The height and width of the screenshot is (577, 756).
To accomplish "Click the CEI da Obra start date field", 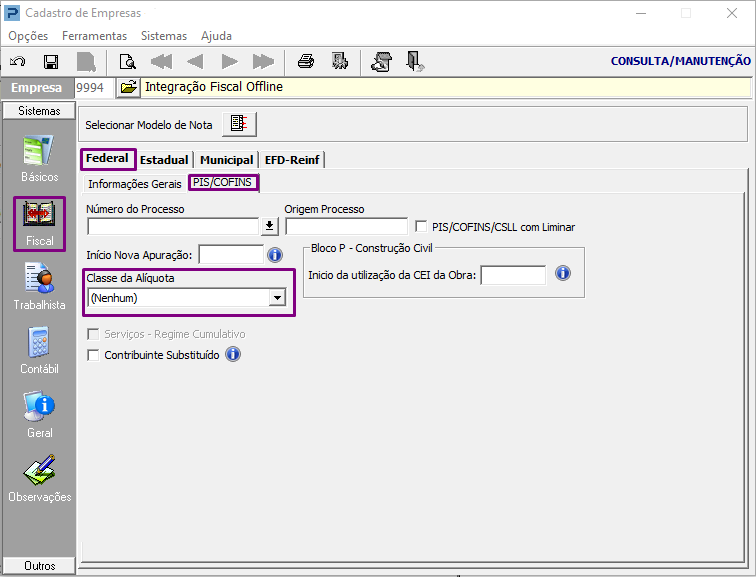I will pos(513,275).
